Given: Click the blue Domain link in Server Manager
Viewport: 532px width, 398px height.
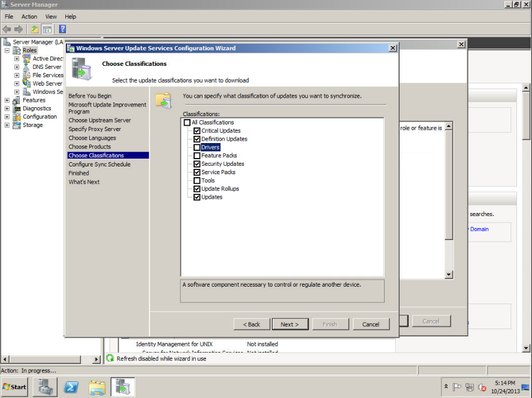Looking at the screenshot, I should [x=479, y=229].
